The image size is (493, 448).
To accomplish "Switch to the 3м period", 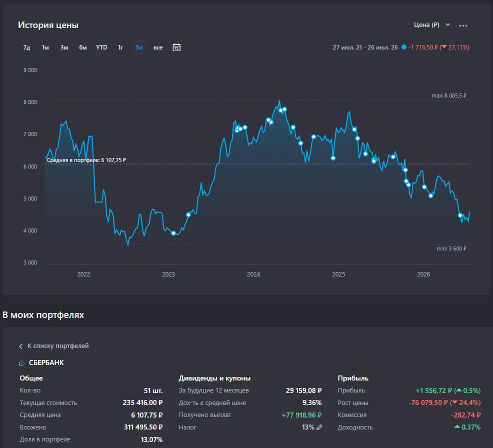I will (64, 47).
